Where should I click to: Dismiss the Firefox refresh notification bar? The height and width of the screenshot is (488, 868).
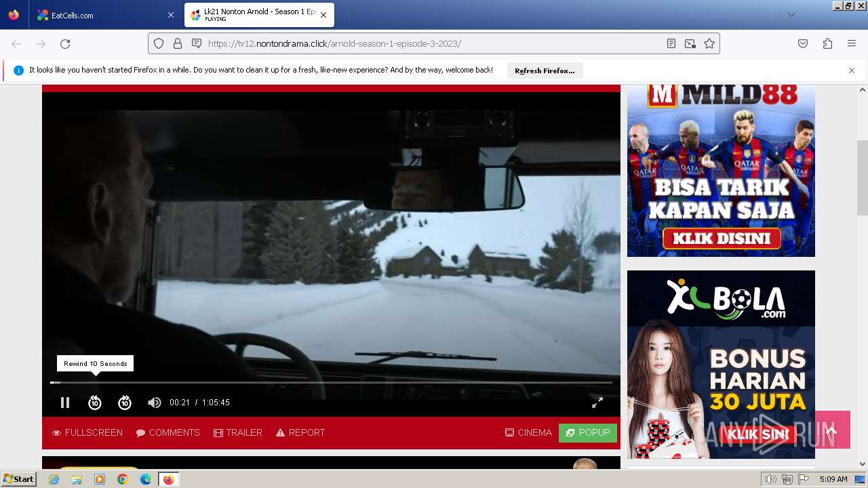pos(852,70)
